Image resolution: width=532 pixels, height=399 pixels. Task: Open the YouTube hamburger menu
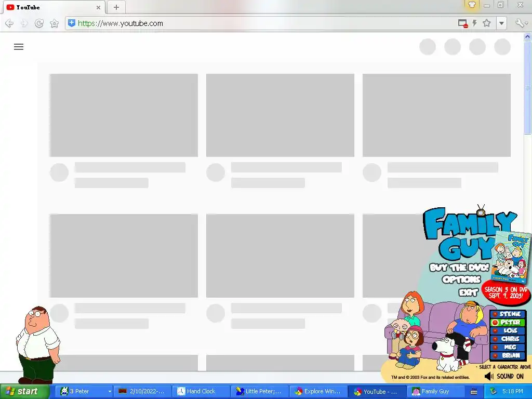click(x=19, y=47)
